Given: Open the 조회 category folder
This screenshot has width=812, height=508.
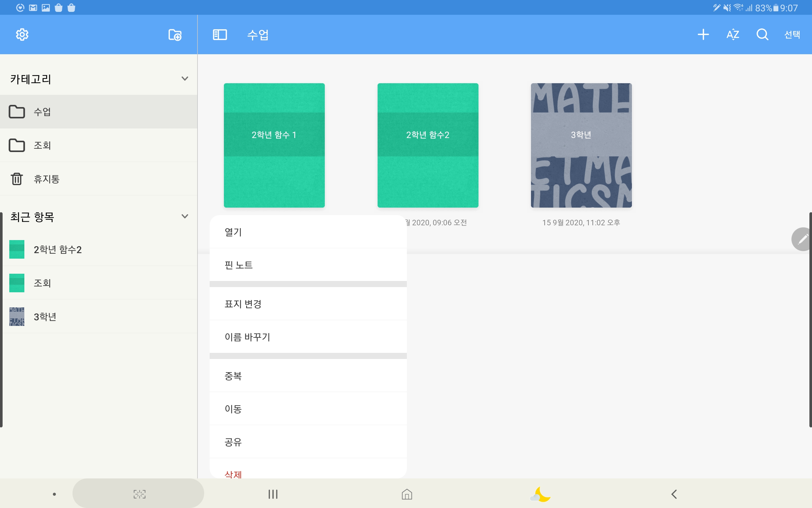Looking at the screenshot, I should pyautogui.click(x=42, y=145).
